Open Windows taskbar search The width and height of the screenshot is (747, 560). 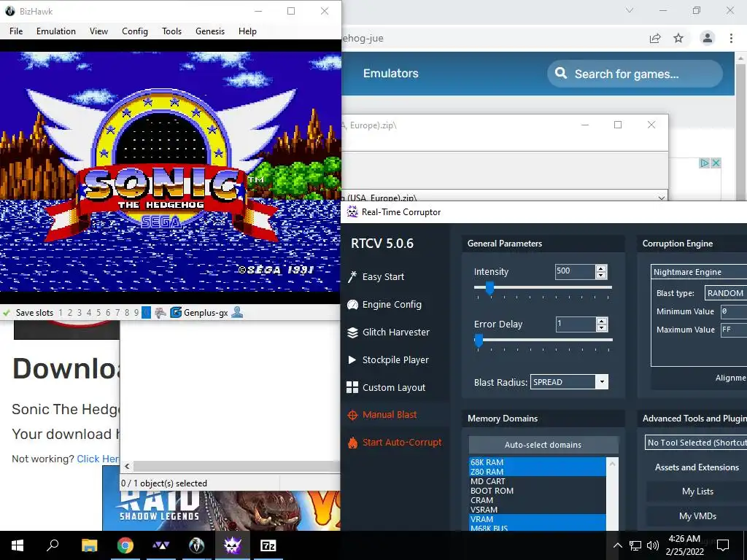[x=53, y=545]
